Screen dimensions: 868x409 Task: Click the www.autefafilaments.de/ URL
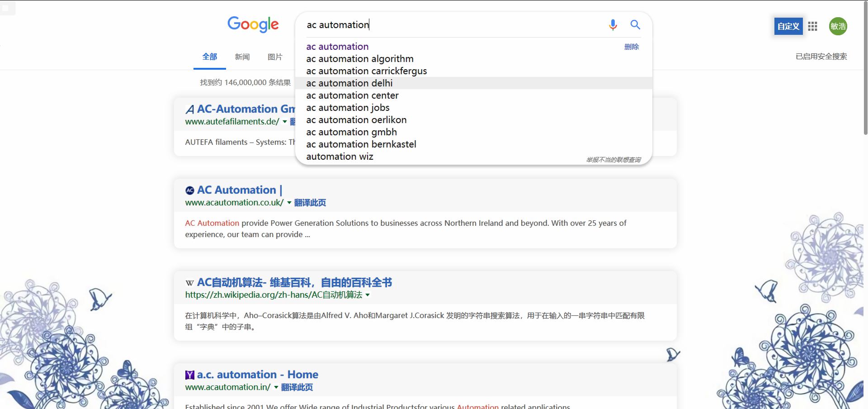[x=232, y=122]
